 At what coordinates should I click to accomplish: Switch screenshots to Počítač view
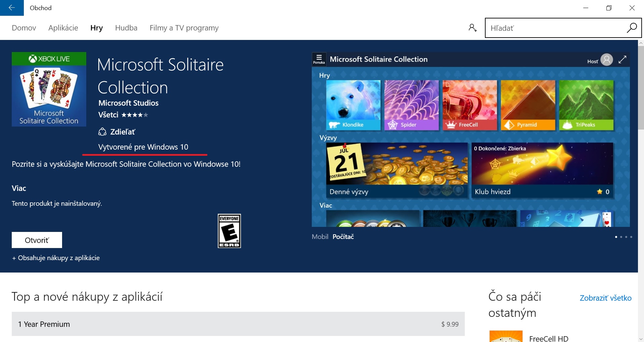pyautogui.click(x=343, y=237)
